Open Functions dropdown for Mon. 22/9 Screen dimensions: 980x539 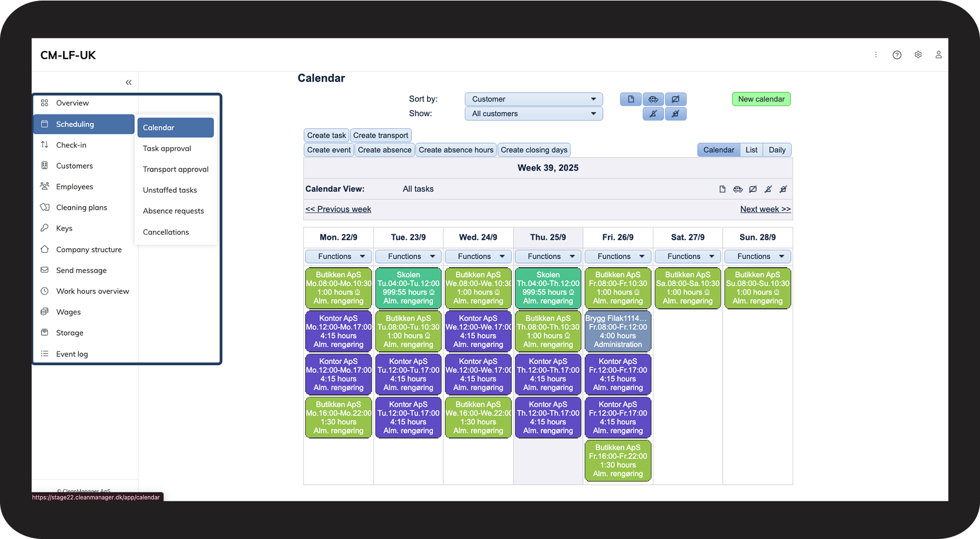tap(338, 256)
